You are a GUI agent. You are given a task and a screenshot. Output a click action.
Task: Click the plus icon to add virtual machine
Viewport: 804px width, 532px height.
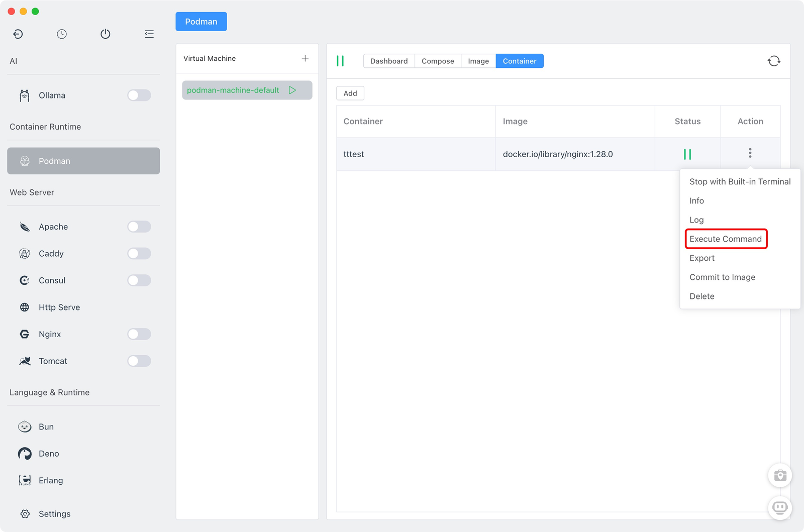click(x=305, y=58)
